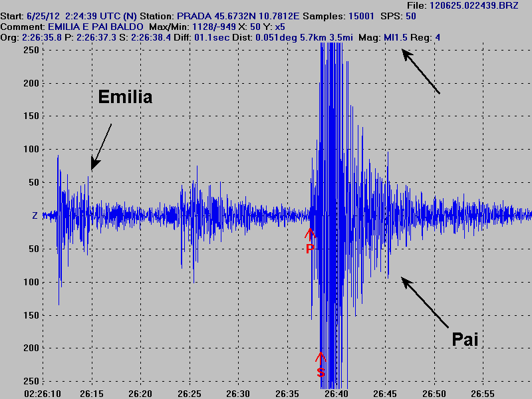Click the 26:25 time axis label
This screenshot has height=399, width=532.
tap(190, 394)
